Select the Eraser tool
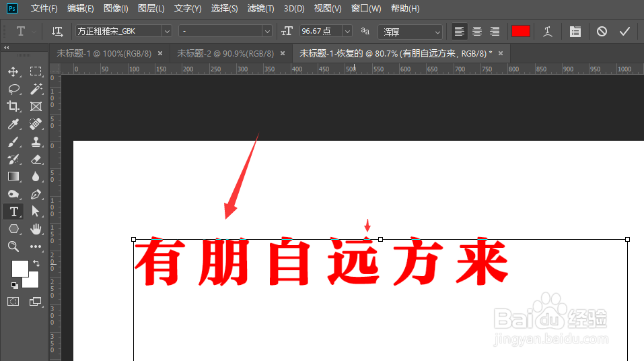This screenshot has width=644, height=361. tap(36, 160)
